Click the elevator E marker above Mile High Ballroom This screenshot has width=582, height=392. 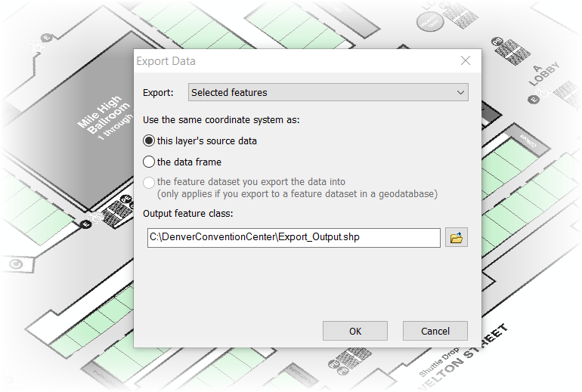47,37
